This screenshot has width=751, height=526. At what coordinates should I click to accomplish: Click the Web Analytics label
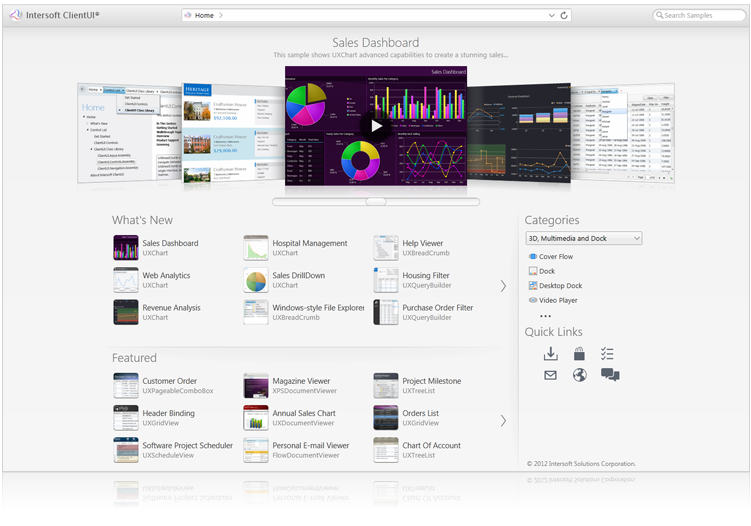pyautogui.click(x=166, y=275)
